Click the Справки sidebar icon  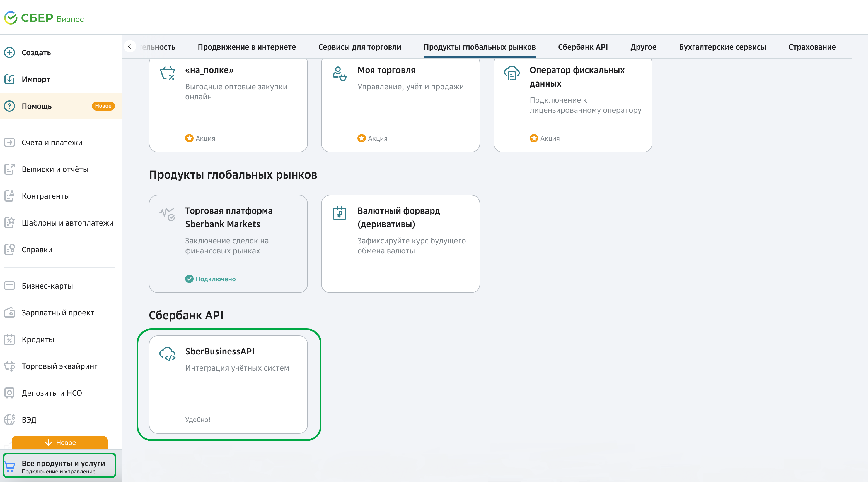tap(9, 250)
